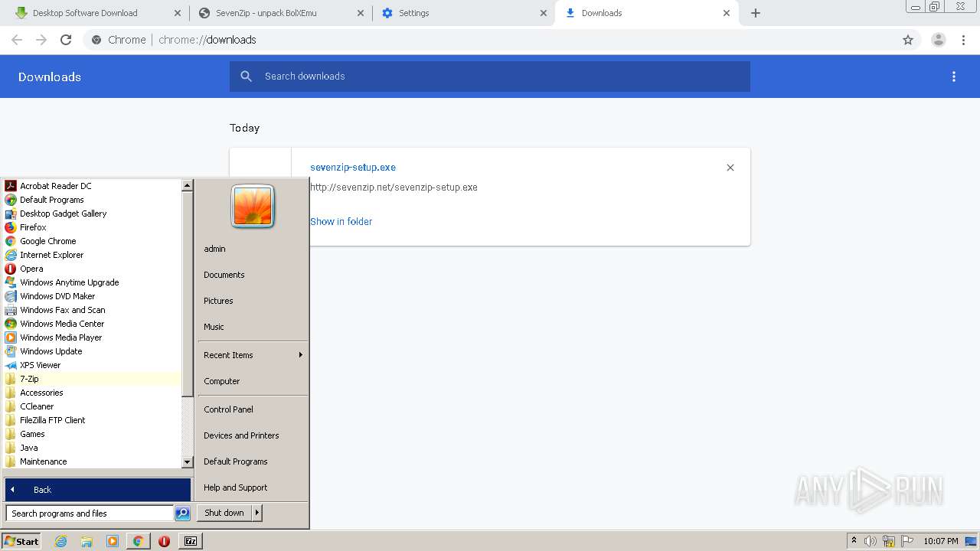Open shut down options arrow
Image resolution: width=980 pixels, height=551 pixels.
pyautogui.click(x=257, y=513)
